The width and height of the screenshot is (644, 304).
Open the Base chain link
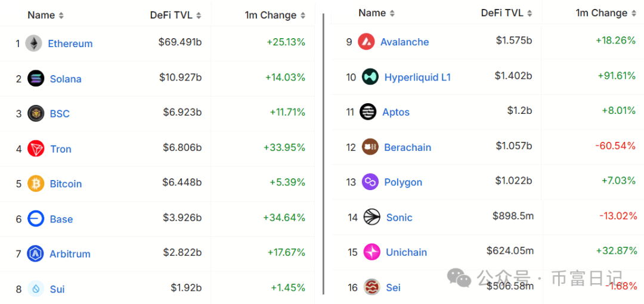(x=61, y=219)
